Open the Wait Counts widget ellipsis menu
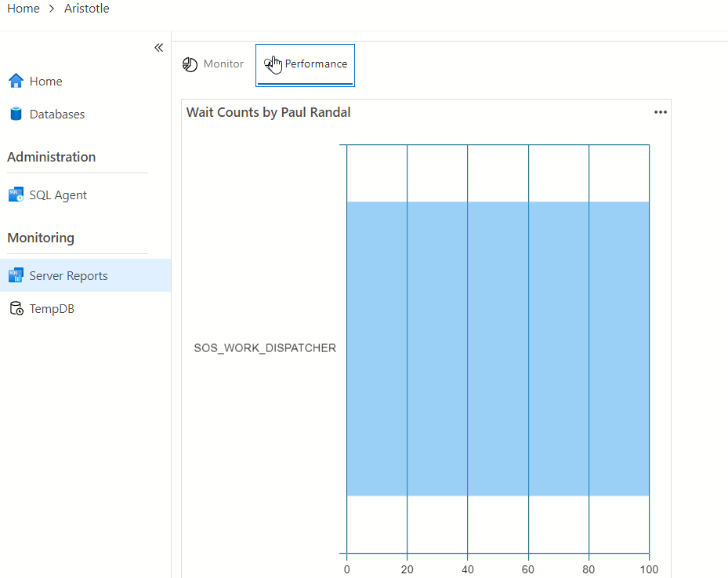This screenshot has width=728, height=578. tap(660, 112)
